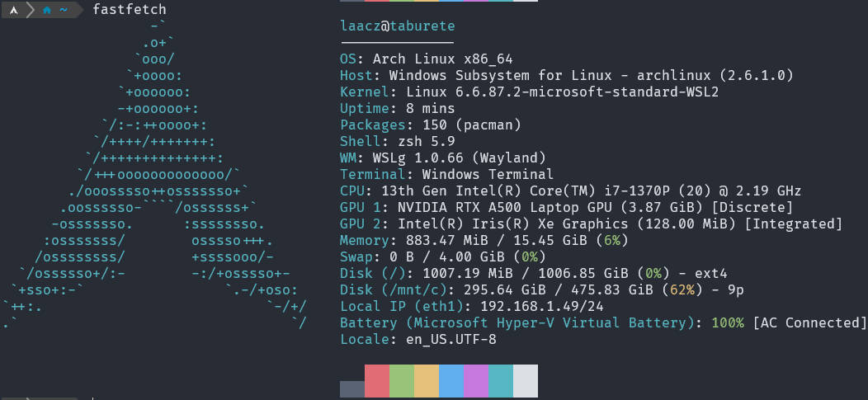Click the Locale en_US.UTF-8 line
This screenshot has width=868, height=400.
(x=417, y=339)
